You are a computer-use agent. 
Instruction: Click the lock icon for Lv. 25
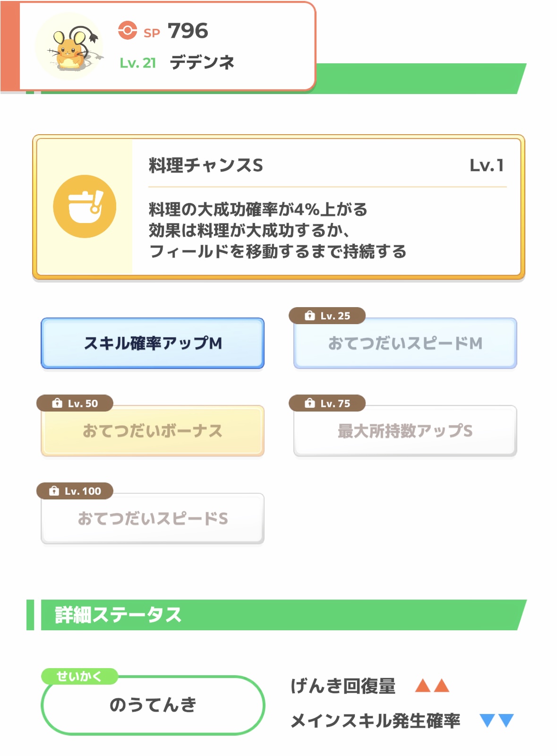tap(309, 316)
